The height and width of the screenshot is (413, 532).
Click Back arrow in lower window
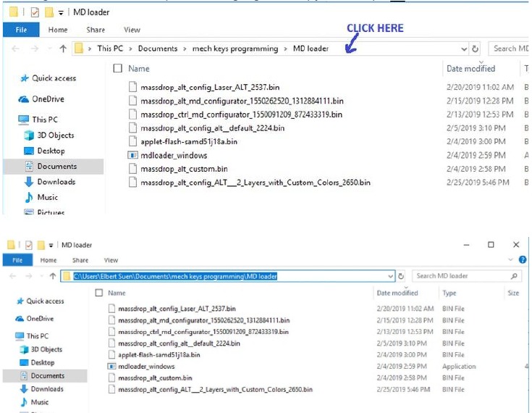[x=13, y=276]
